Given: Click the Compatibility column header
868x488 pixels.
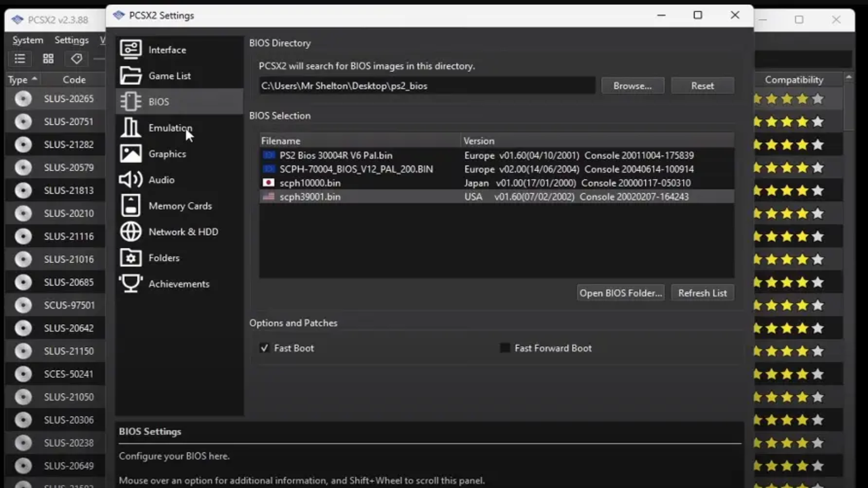Looking at the screenshot, I should click(x=794, y=80).
